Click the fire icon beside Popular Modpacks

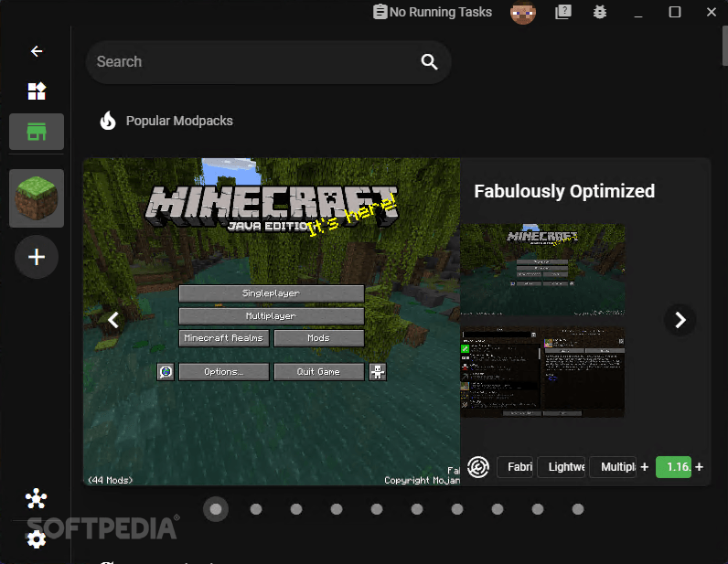click(108, 121)
